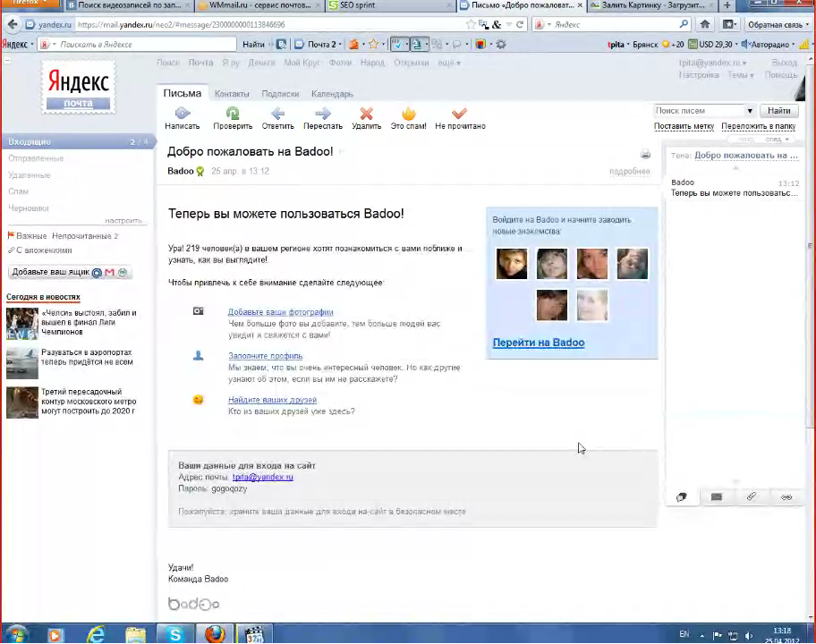The height and width of the screenshot is (644, 816).
Task: Click the Internet Explorer taskbar icon
Action: [x=96, y=634]
